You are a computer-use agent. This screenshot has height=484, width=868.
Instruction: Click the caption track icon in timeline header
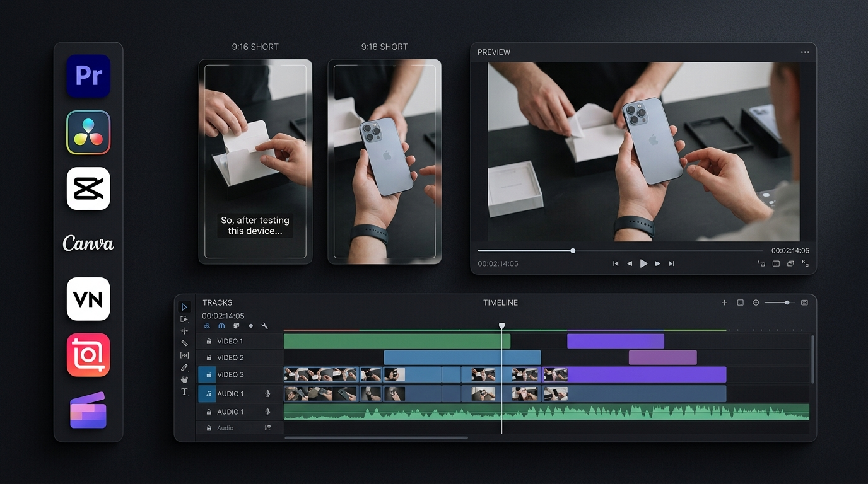(x=741, y=302)
